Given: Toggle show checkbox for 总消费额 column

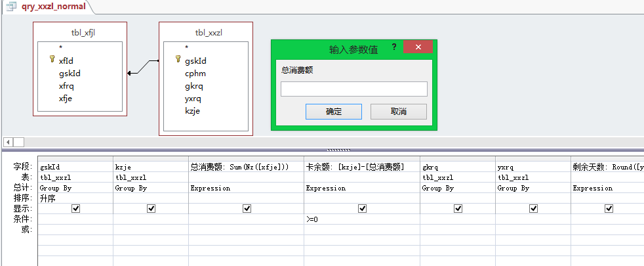Looking at the screenshot, I should tap(247, 208).
